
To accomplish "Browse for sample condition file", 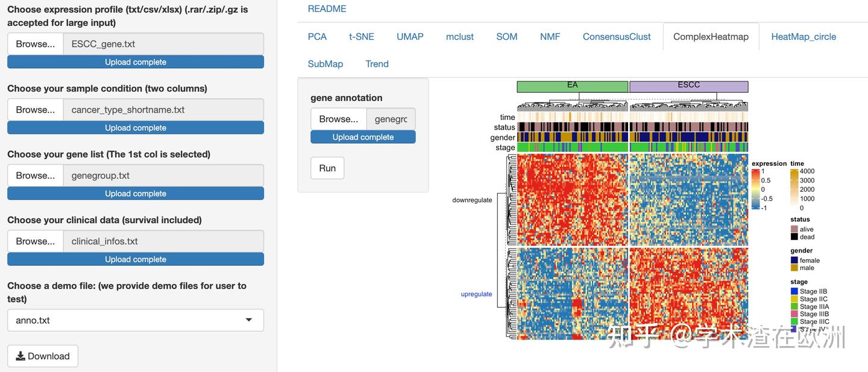I will click(x=36, y=110).
